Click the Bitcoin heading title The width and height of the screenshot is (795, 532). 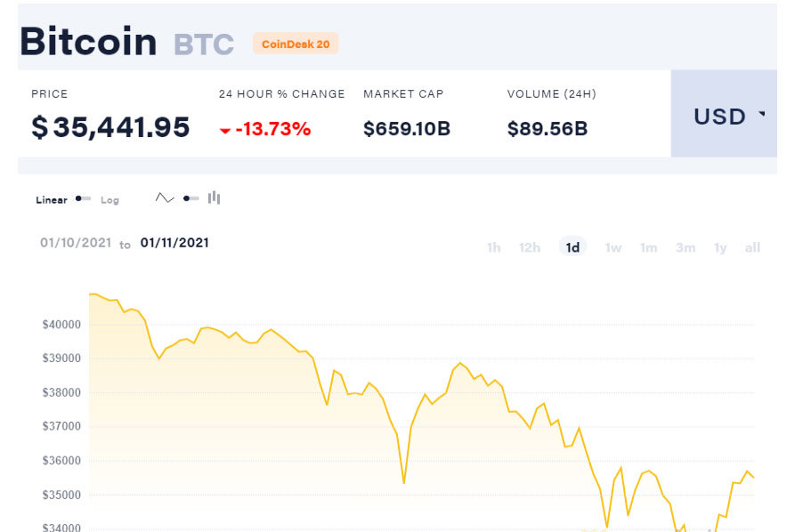[88, 42]
